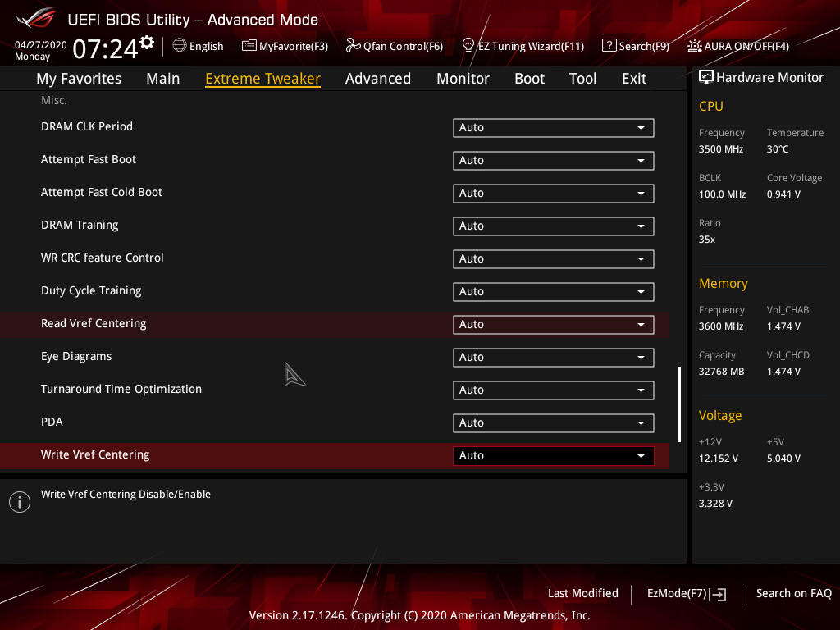Screen dimensions: 840x630
Task: Click the 3.328 V reading
Action: point(715,504)
